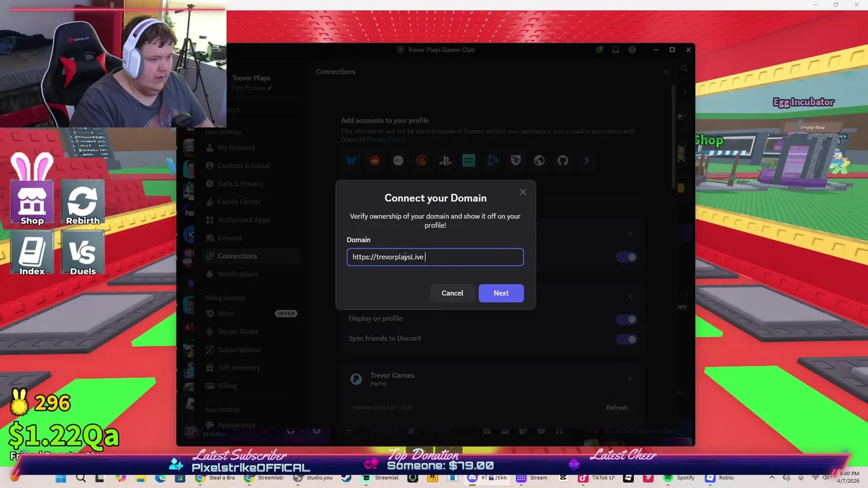
Task: Open Duels in the game HUD
Action: click(83, 254)
